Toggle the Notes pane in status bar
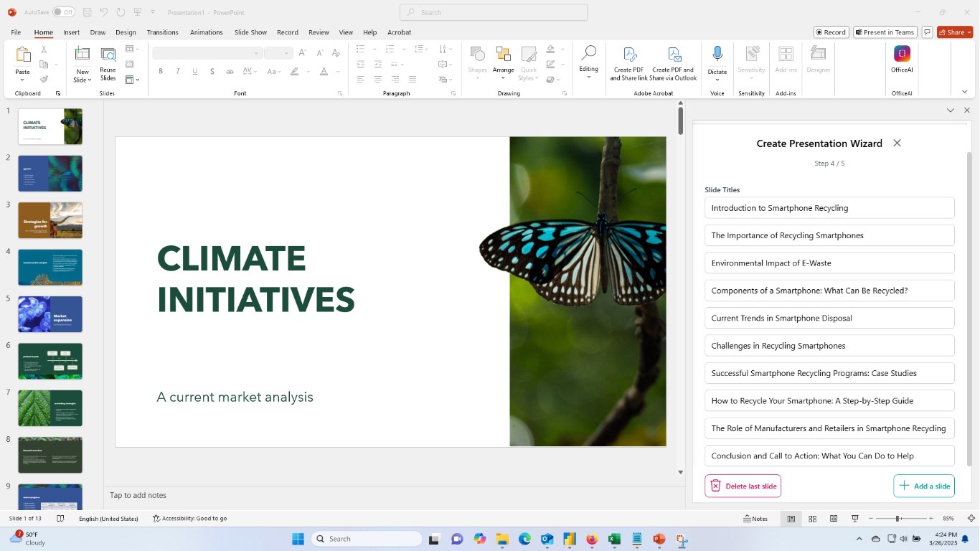Screen dimensions: 980x551 (x=755, y=519)
